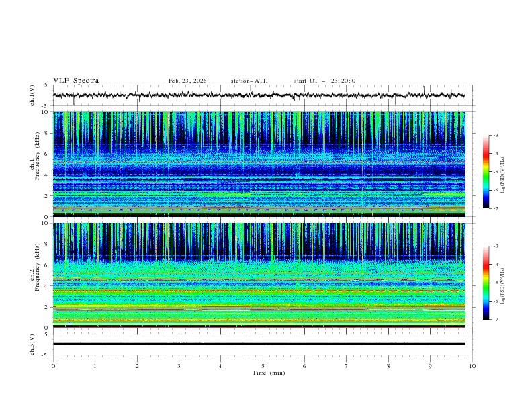532x411 pixels.
Task: Click time axis tick label "2"
Action: click(137, 366)
